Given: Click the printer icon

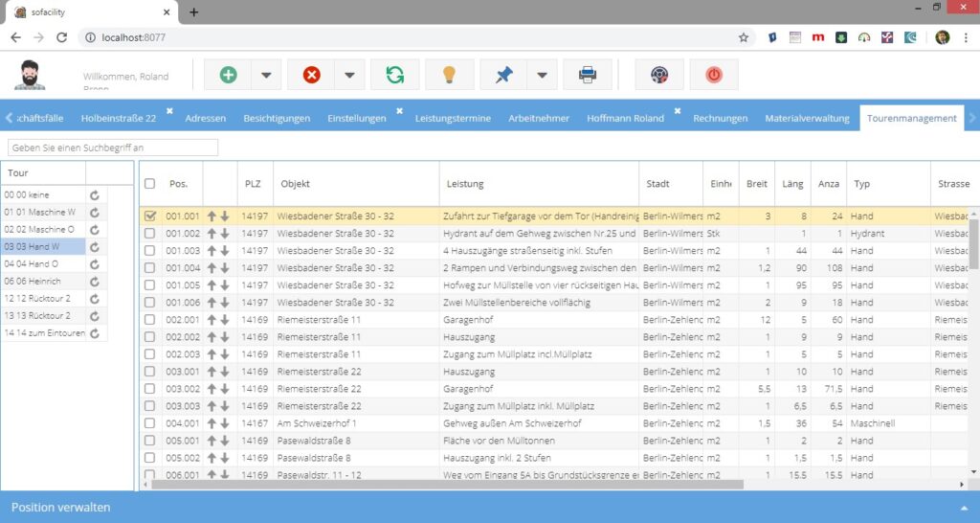Looking at the screenshot, I should (587, 75).
